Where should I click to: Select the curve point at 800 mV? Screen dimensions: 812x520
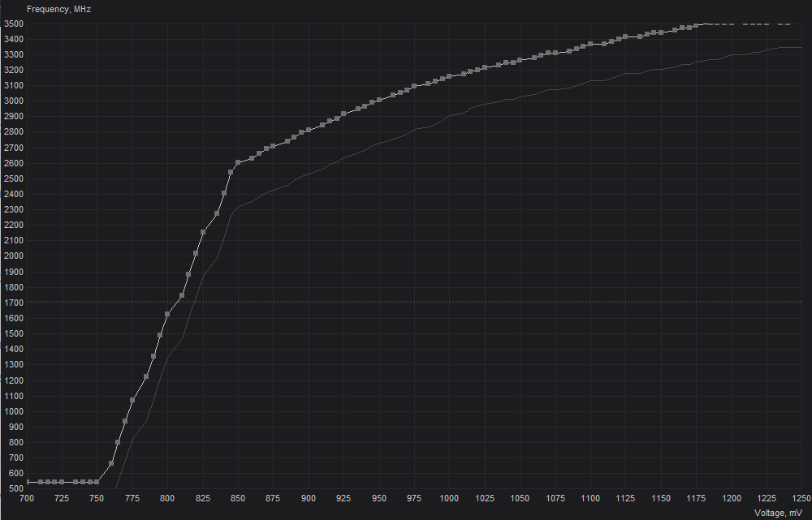167,314
